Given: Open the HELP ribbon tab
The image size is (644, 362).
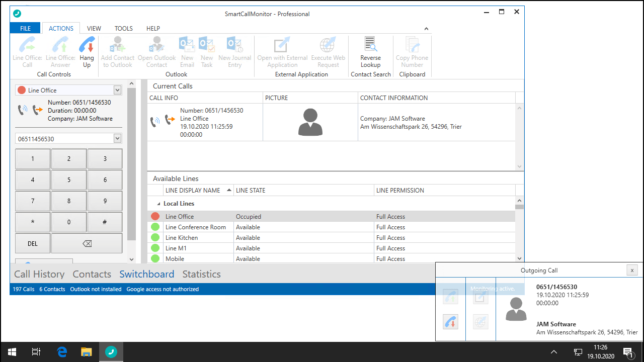Looking at the screenshot, I should tap(153, 28).
